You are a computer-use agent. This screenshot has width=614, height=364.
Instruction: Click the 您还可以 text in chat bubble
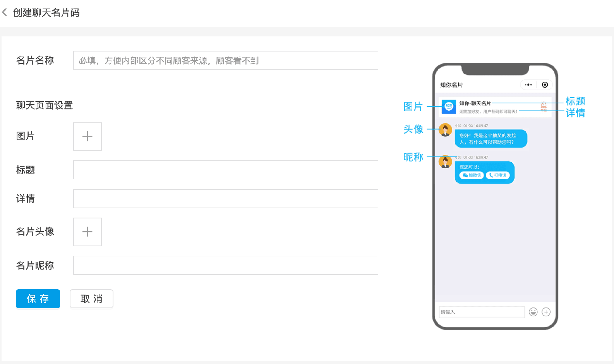pos(469,167)
